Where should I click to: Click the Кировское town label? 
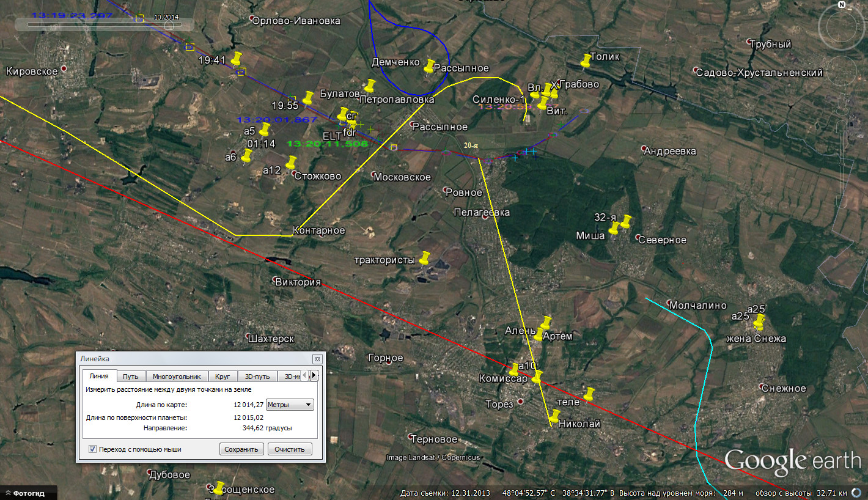coord(32,72)
